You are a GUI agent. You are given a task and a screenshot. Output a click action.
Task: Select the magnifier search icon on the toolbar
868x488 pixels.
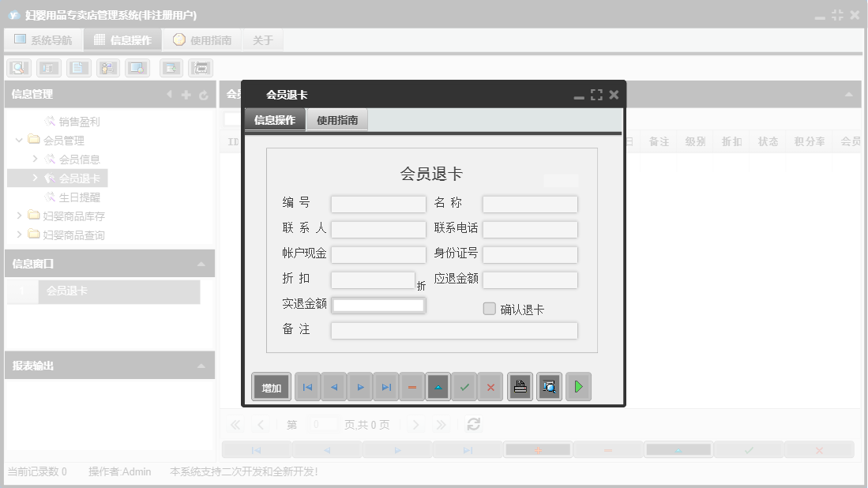coord(17,68)
